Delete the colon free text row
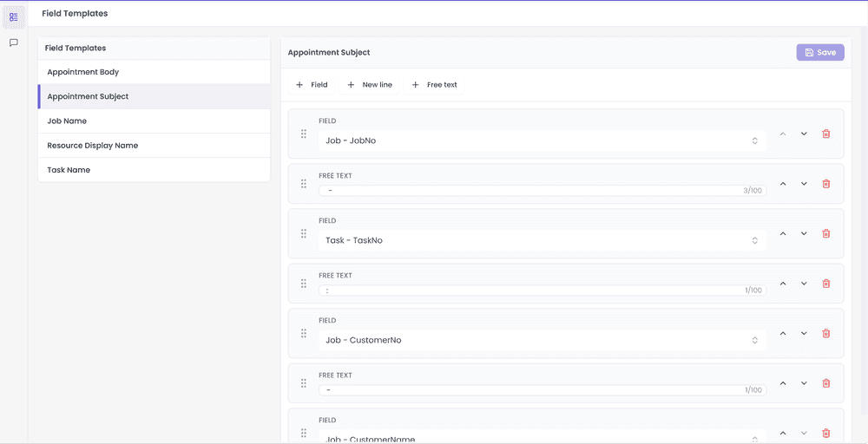The height and width of the screenshot is (444, 868). [826, 283]
